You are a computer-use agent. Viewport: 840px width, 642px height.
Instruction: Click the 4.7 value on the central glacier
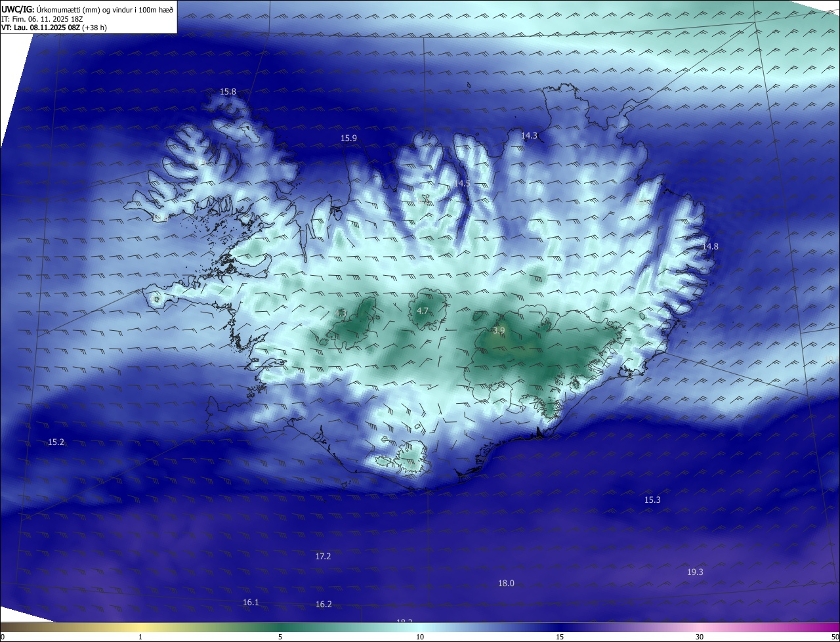423,311
